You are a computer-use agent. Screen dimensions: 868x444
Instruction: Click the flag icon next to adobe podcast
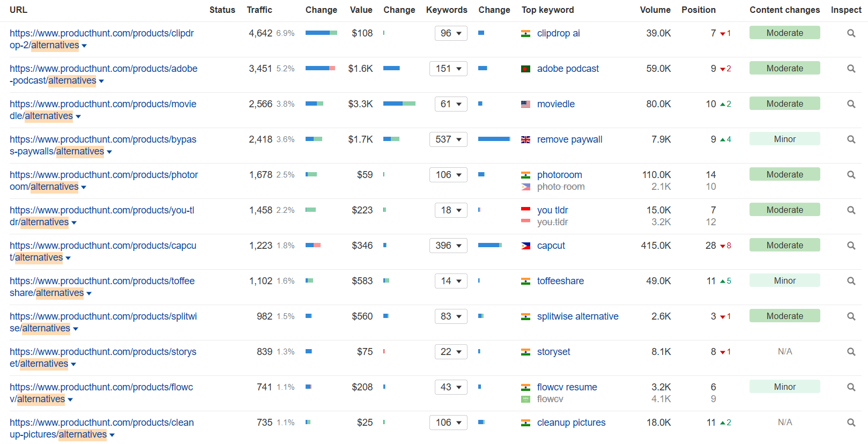(525, 69)
